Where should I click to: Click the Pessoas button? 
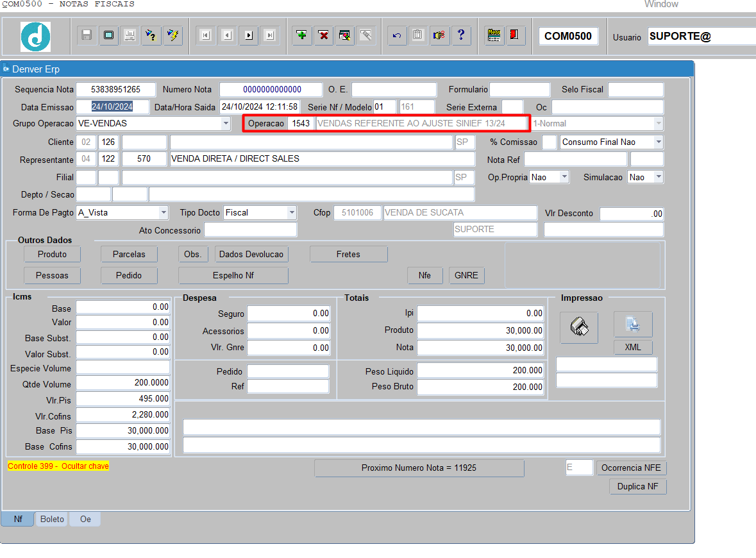click(x=52, y=275)
